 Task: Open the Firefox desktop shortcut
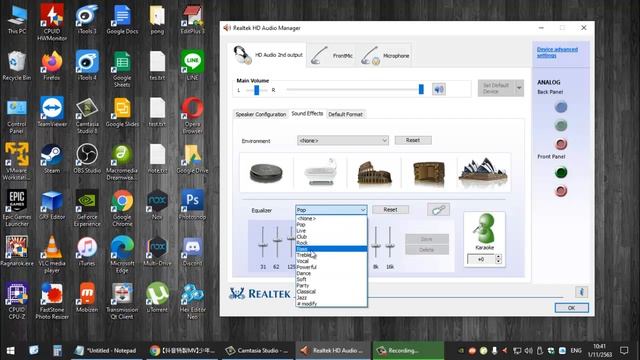pos(52,66)
